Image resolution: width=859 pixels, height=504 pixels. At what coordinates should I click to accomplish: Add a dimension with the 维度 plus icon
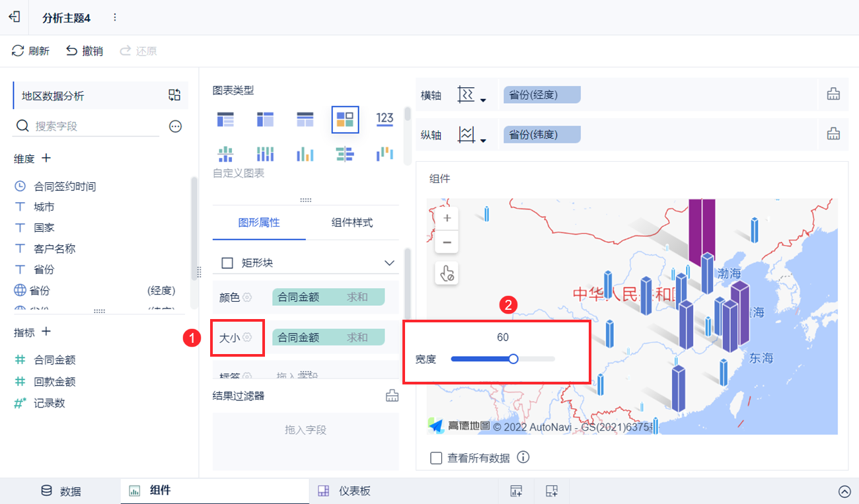(x=46, y=159)
